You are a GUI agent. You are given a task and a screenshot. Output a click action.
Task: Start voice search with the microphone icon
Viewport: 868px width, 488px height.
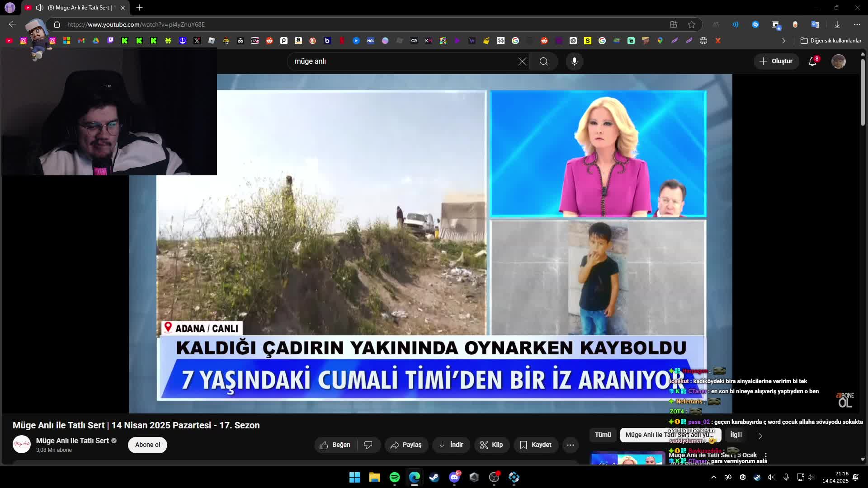575,61
